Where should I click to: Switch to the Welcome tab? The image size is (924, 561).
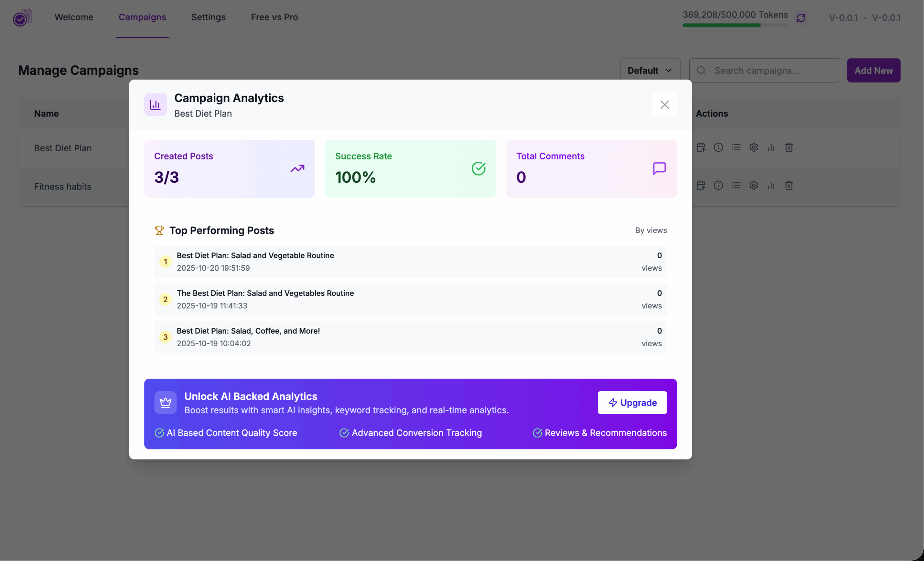coord(74,17)
